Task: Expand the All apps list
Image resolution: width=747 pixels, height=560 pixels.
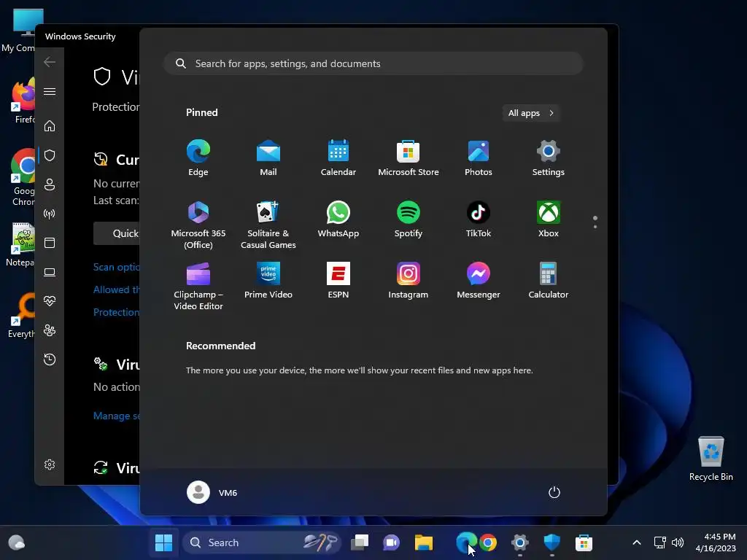Action: point(531,113)
